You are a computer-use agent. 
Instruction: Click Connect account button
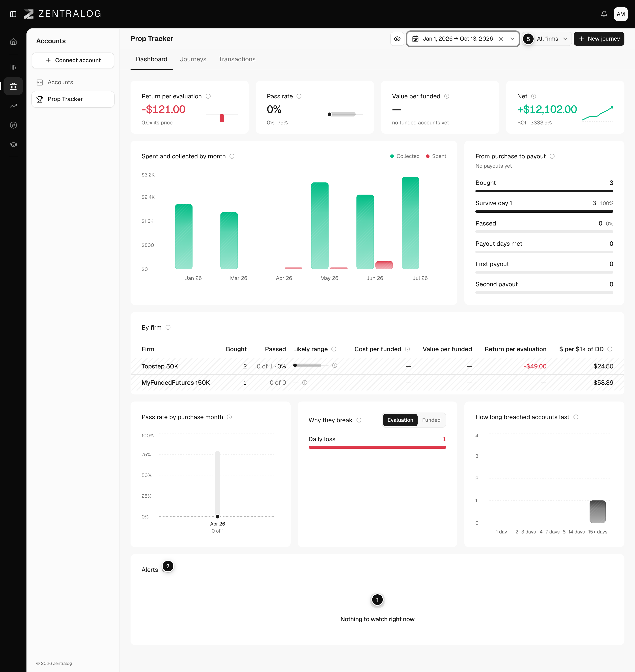73,60
